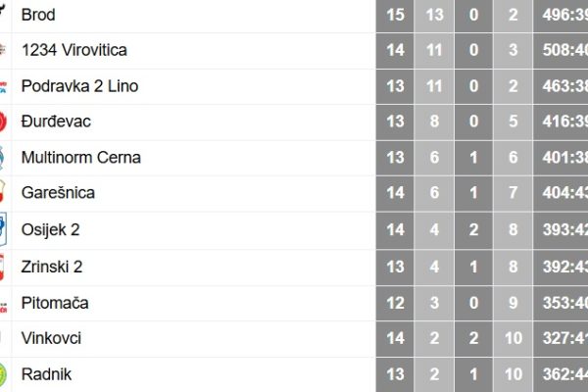Viewport: 588px width, 392px height.
Task: Open the Podravka 2 Lino team name
Action: tap(80, 86)
